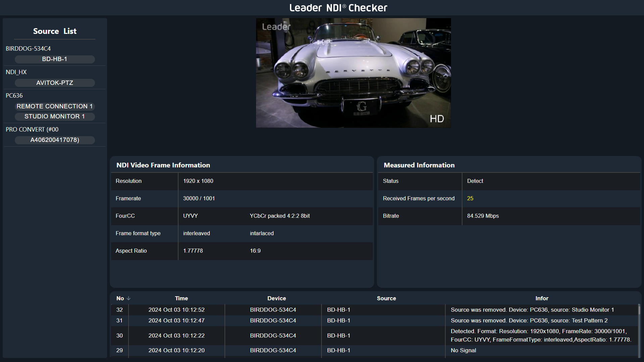Click the Received Frames per second label
644x362 pixels.
[x=419, y=198]
